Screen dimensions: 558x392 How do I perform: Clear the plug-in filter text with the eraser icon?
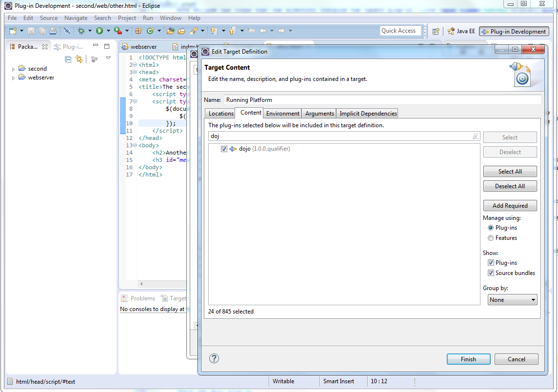pos(476,136)
